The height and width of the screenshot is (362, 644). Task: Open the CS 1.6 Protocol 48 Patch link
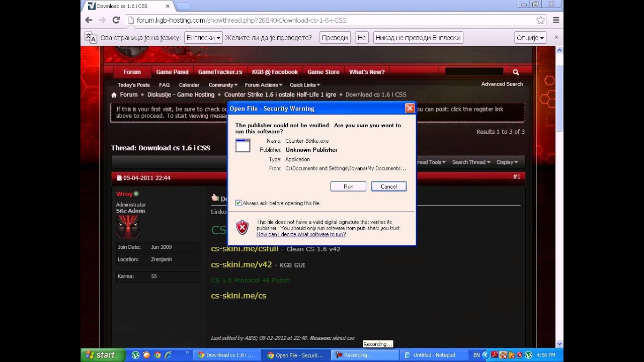coord(251,280)
